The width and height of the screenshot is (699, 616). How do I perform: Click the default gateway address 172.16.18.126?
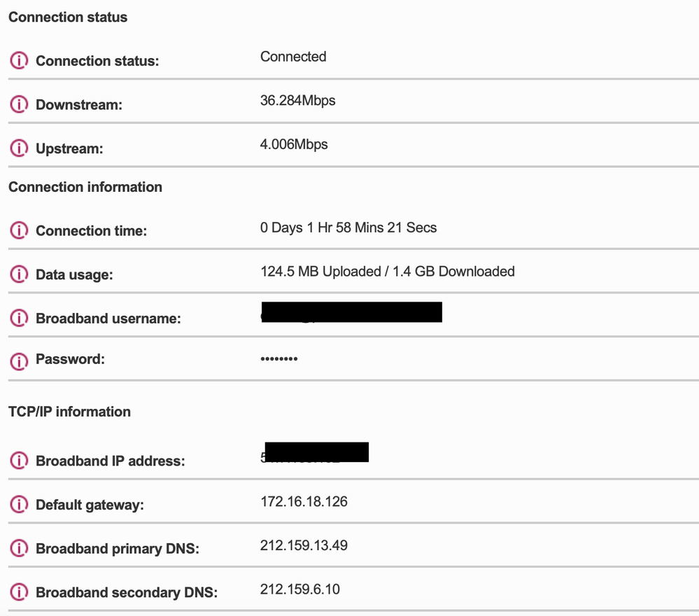point(304,501)
